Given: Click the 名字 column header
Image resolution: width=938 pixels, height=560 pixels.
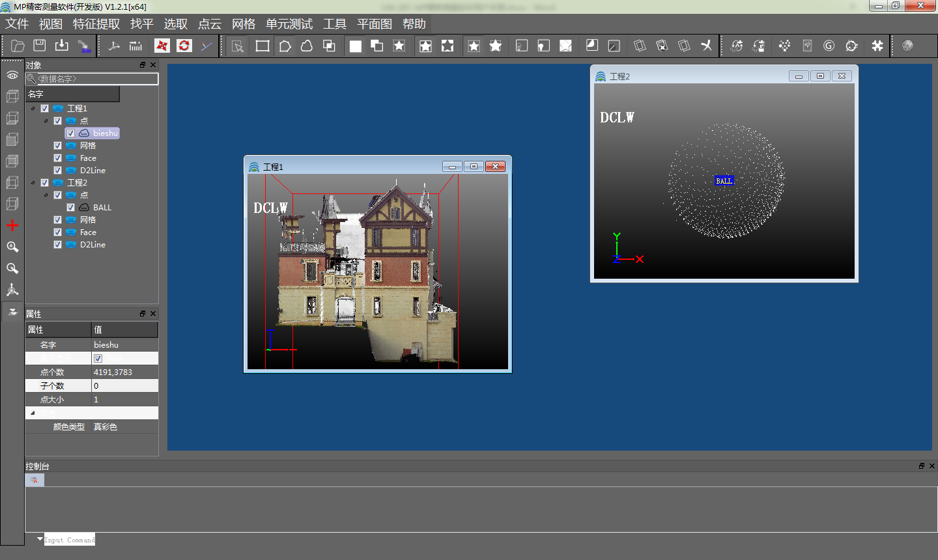Looking at the screenshot, I should 72,94.
